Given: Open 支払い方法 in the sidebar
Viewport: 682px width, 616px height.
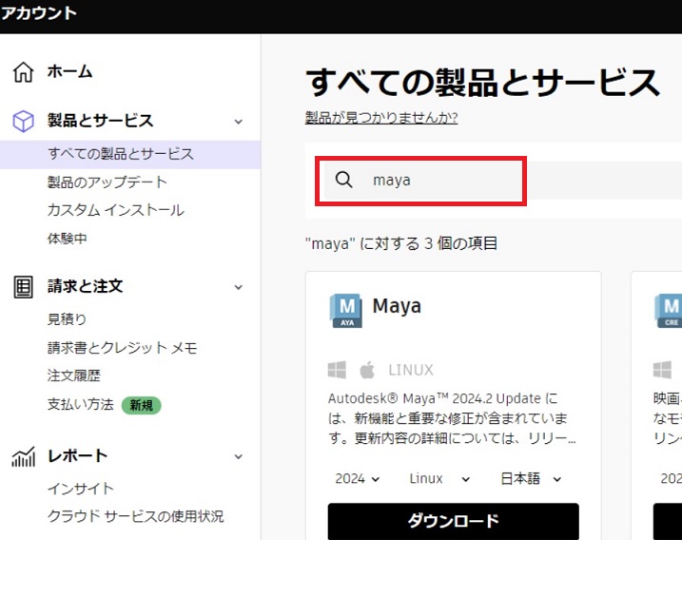Looking at the screenshot, I should [x=81, y=405].
